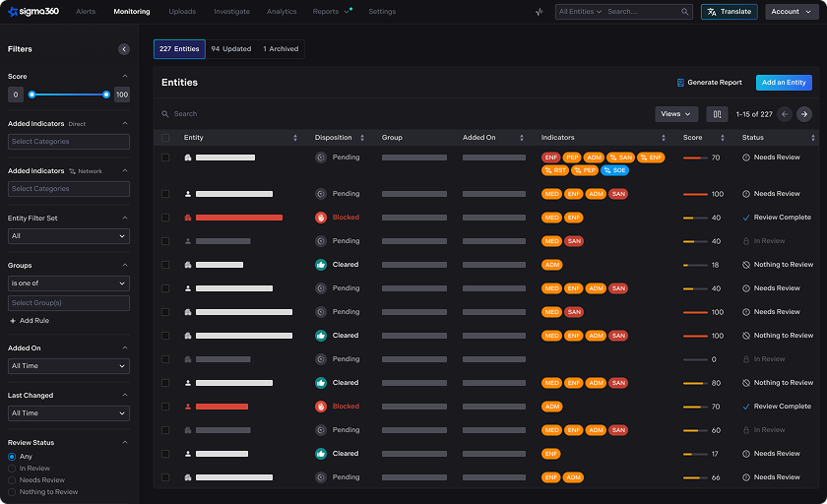This screenshot has height=504, width=827.
Task: Tick the select-all checkbox in table header
Action: click(165, 138)
